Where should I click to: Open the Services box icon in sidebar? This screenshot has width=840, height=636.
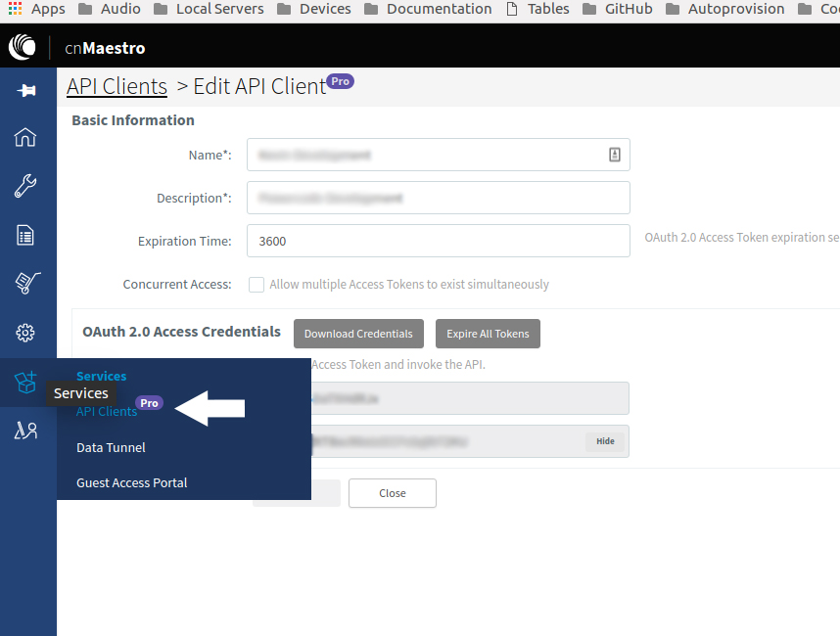pos(25,383)
